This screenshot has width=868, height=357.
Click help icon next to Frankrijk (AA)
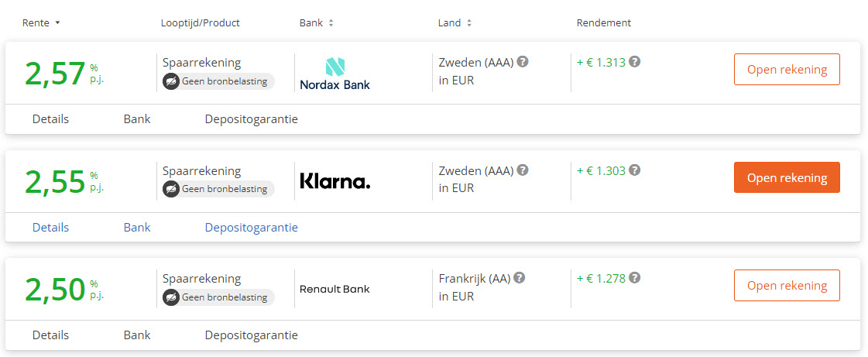pos(520,277)
